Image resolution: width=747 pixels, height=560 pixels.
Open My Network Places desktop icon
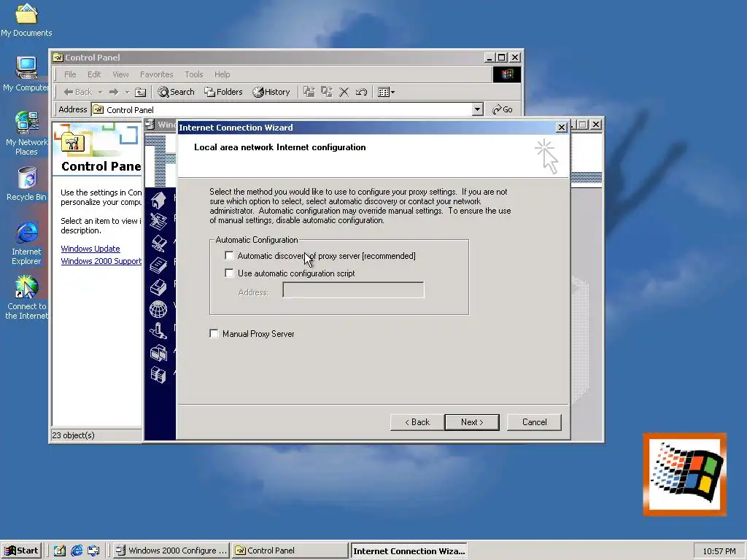26,133
